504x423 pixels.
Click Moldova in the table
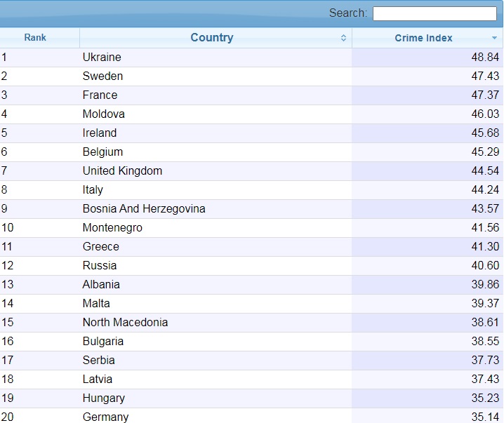pyautogui.click(x=103, y=114)
